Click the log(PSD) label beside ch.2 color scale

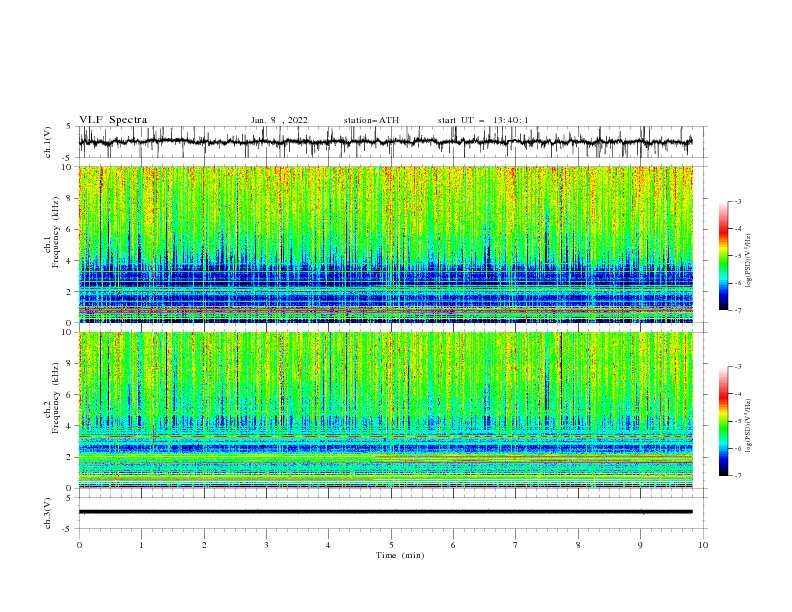(x=748, y=426)
